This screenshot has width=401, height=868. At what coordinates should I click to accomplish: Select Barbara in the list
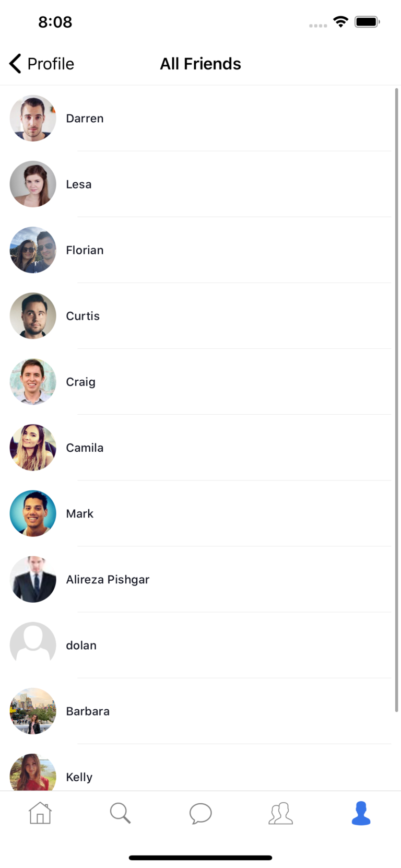tap(88, 711)
